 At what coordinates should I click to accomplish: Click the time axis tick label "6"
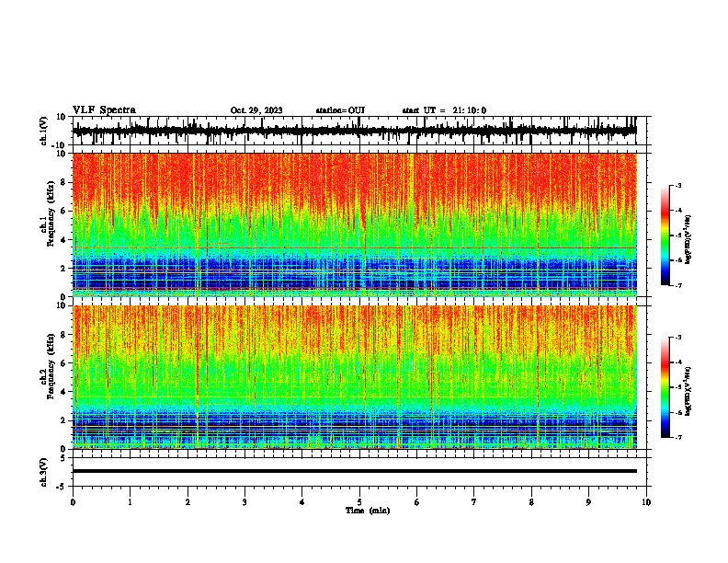(417, 502)
